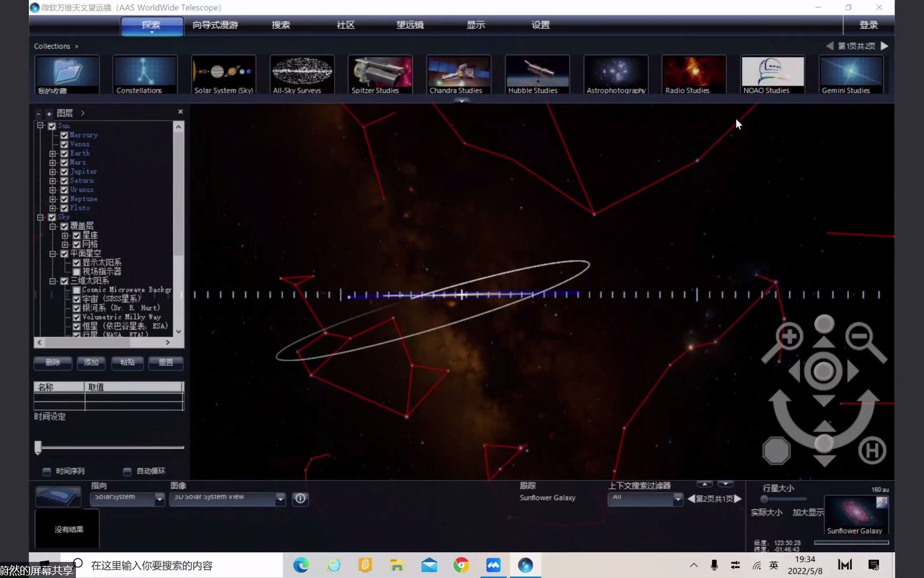Click the center target navigation button
Screen dimensions: 924x578
[823, 371]
